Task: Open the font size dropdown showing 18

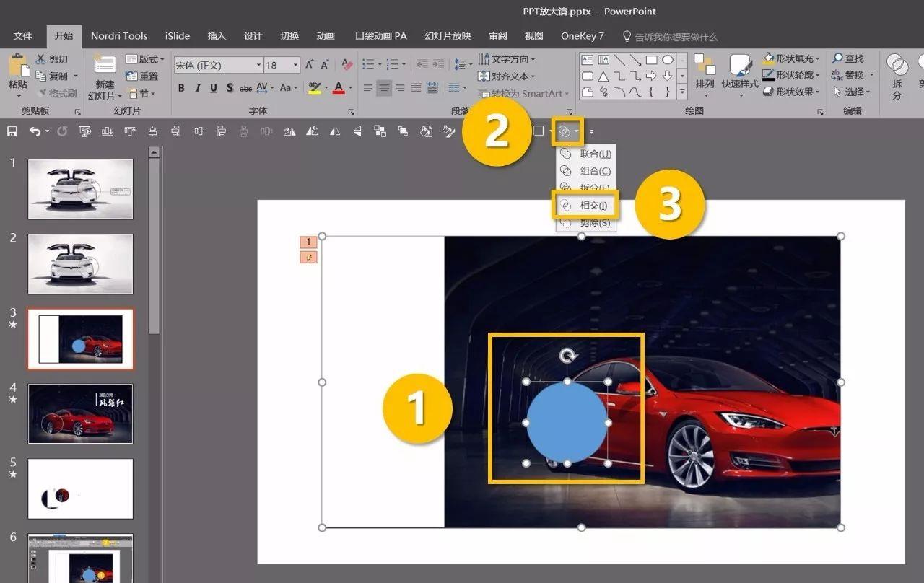Action: (x=295, y=66)
